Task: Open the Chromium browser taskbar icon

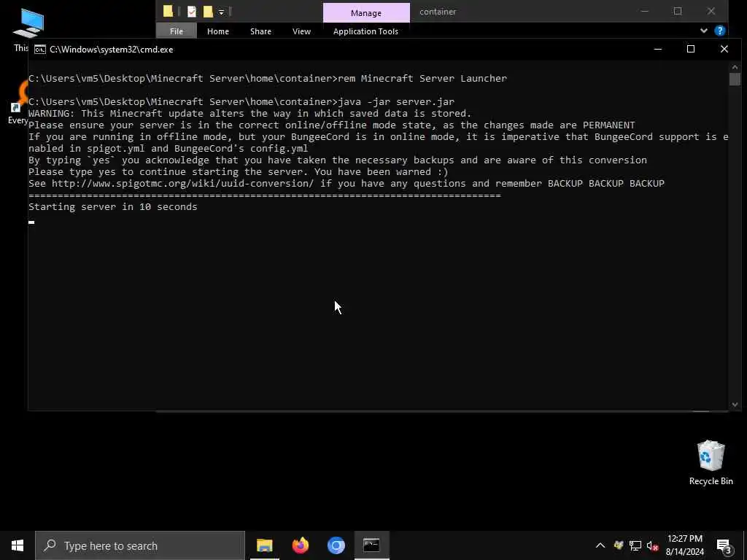Action: (336, 545)
